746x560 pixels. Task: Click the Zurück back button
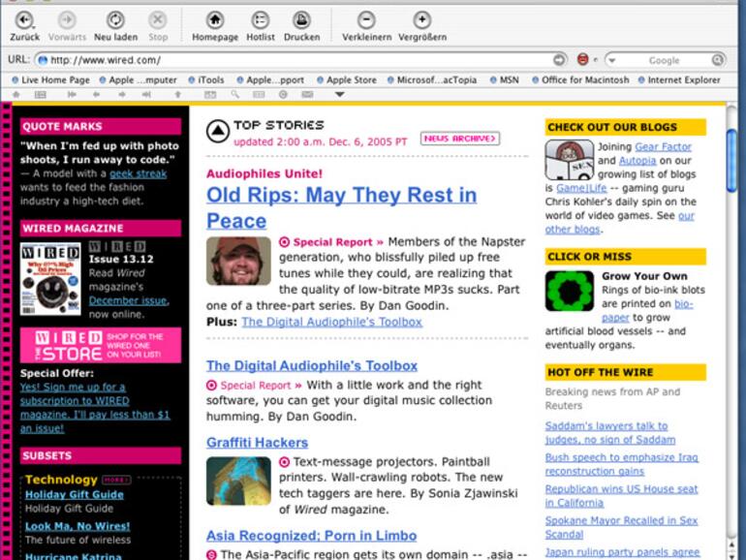[24, 27]
